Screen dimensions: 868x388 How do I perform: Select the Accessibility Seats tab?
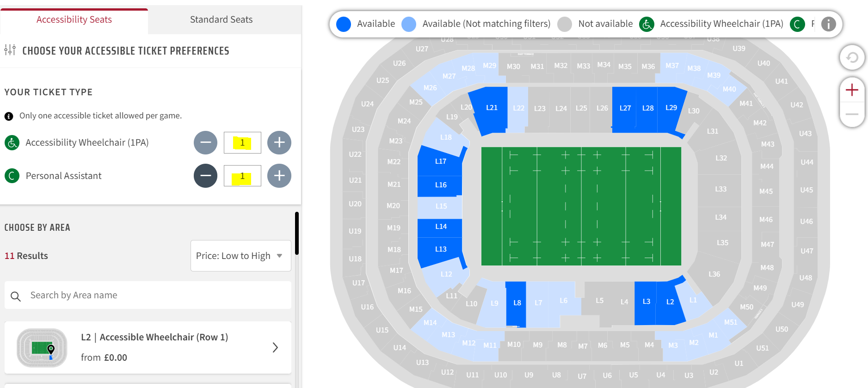click(x=74, y=20)
